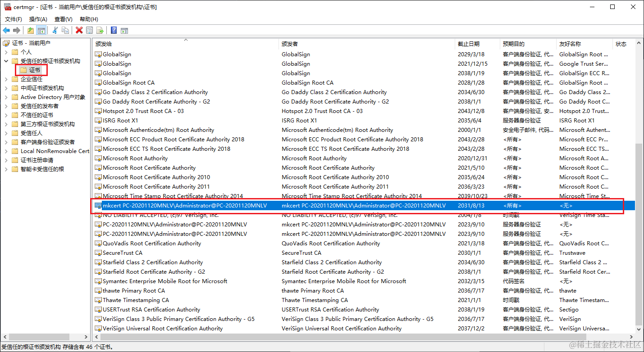This screenshot has height=352, width=644.
Task: Click the folder icon of 企业信任
Action: tap(15, 79)
